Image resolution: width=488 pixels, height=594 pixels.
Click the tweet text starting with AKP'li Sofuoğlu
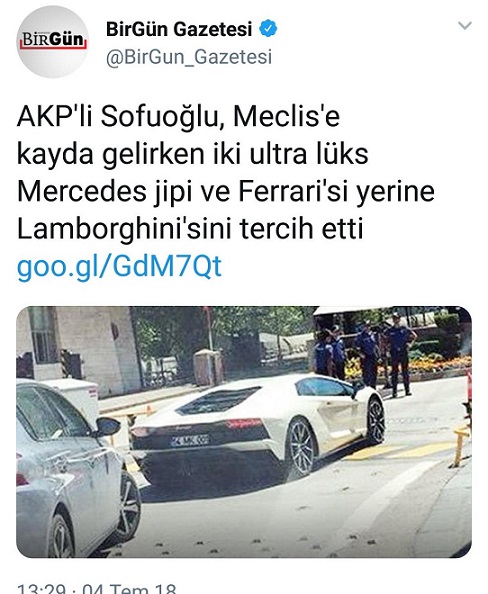[x=225, y=172]
